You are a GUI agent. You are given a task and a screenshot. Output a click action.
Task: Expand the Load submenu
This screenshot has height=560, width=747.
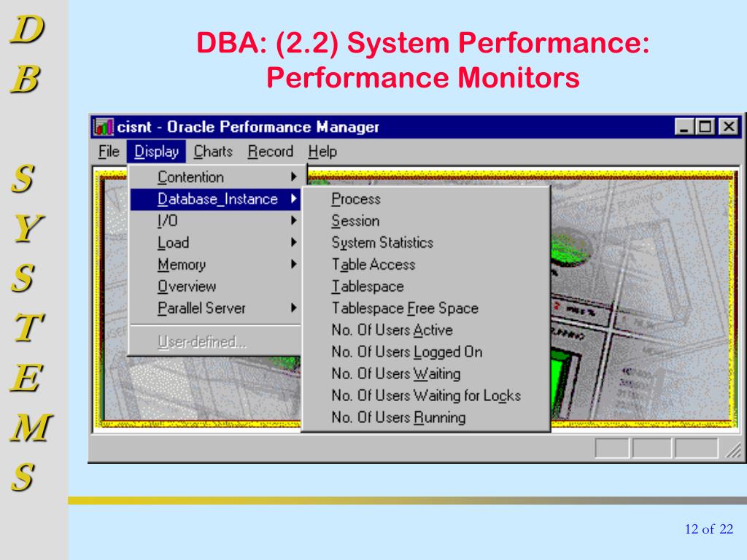(215, 243)
